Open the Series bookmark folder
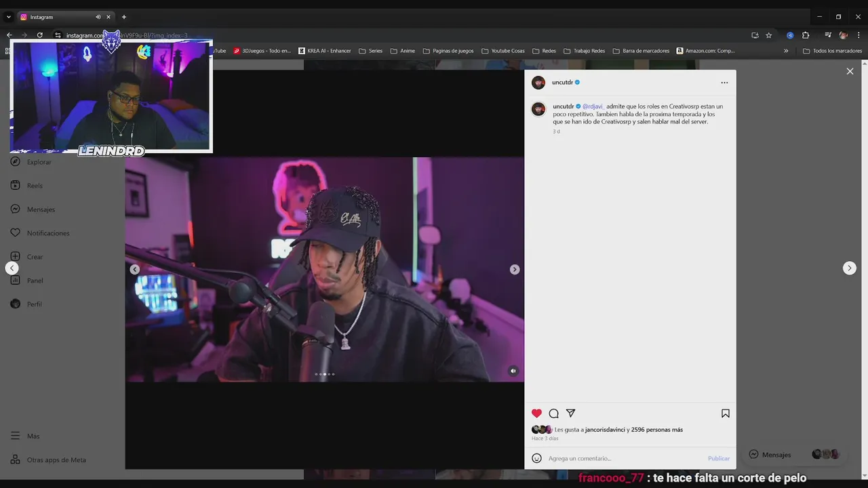Screen dimensions: 868x488 371,51
